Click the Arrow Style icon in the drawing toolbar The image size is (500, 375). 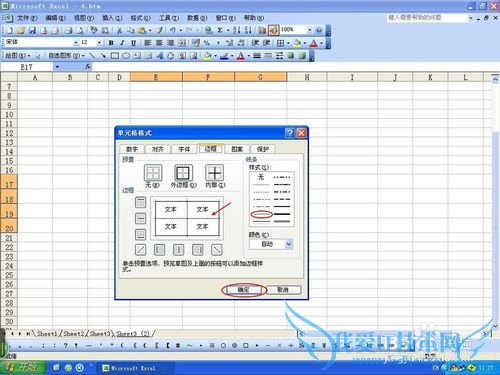point(279,56)
